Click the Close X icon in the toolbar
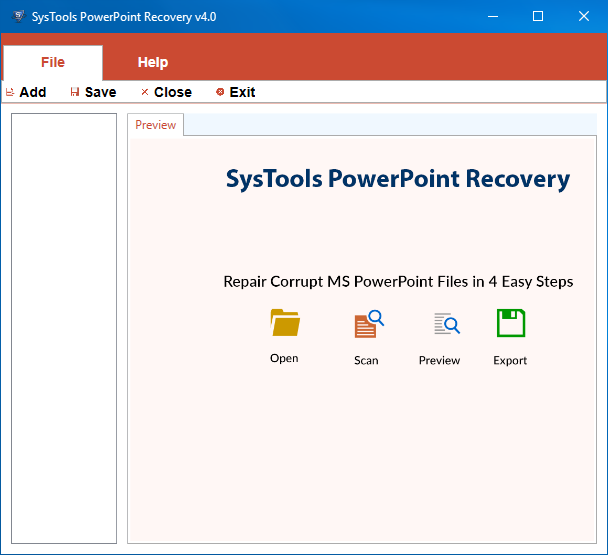 pyautogui.click(x=145, y=92)
